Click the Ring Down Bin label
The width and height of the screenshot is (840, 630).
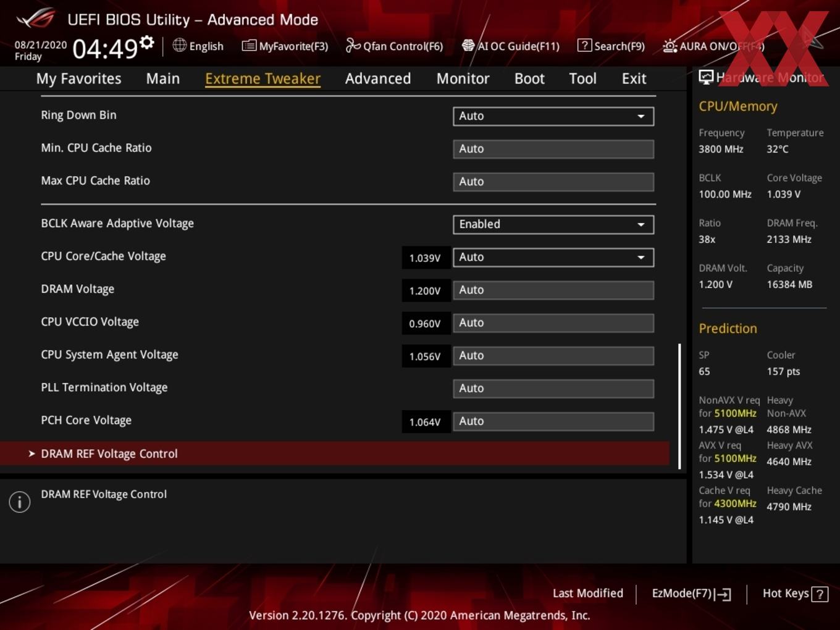click(78, 115)
